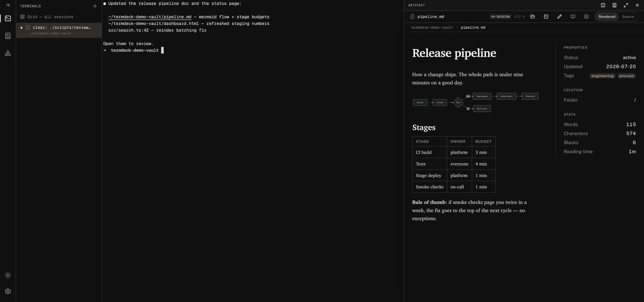Expand the Artifact panel to fullscreen

[626, 5]
